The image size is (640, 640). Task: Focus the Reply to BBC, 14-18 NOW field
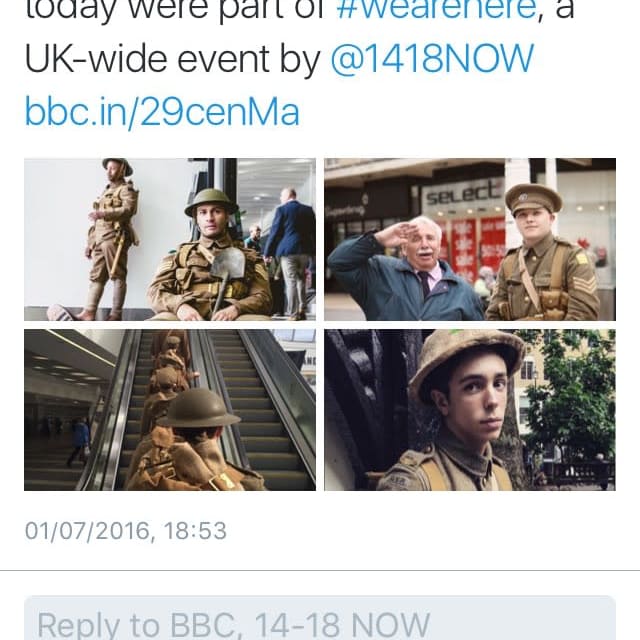pos(320,618)
